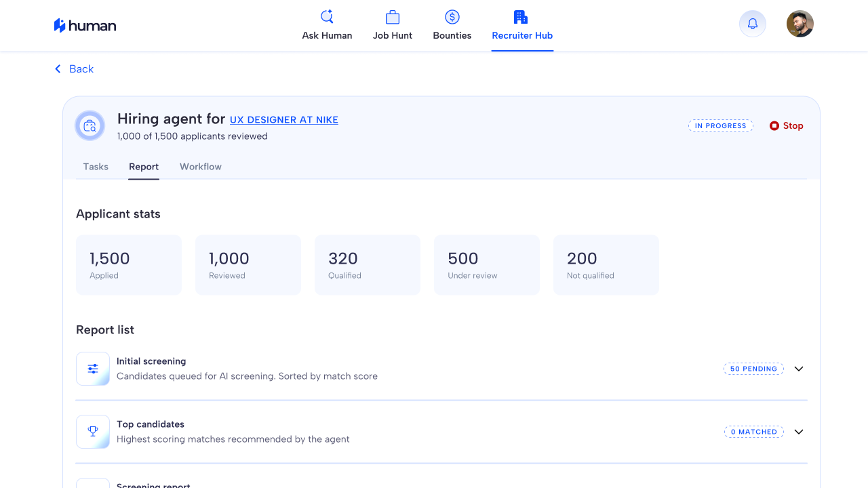This screenshot has width=868, height=488.
Task: Open notifications bell
Action: [753, 24]
